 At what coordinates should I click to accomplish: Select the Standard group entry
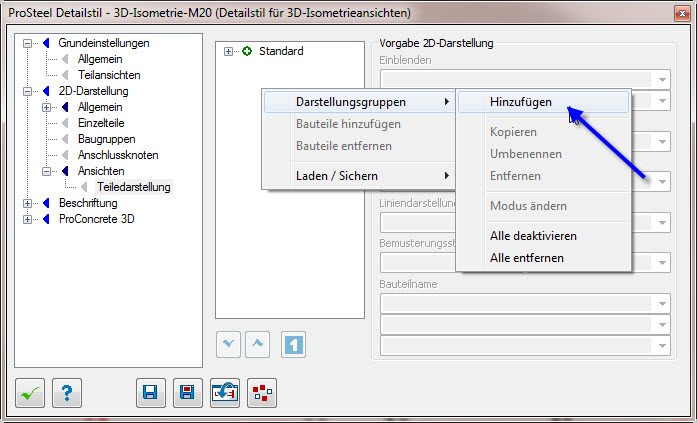pyautogui.click(x=281, y=51)
